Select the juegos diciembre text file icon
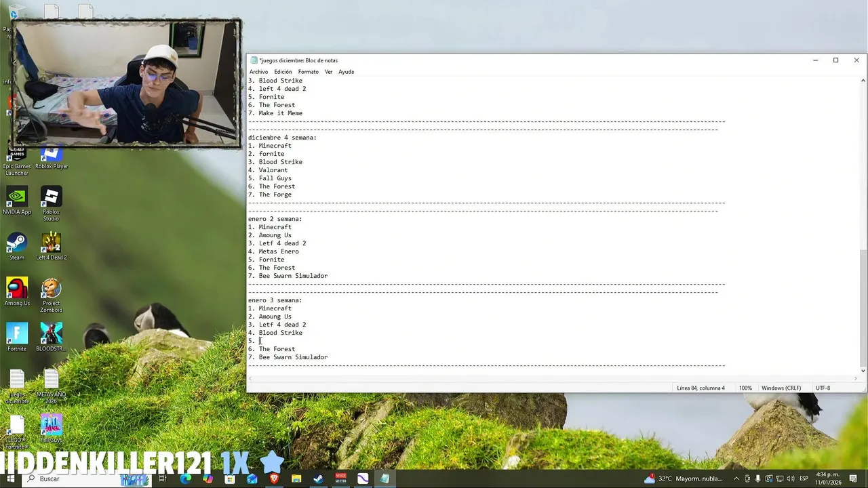This screenshot has width=868, height=488. tap(17, 386)
